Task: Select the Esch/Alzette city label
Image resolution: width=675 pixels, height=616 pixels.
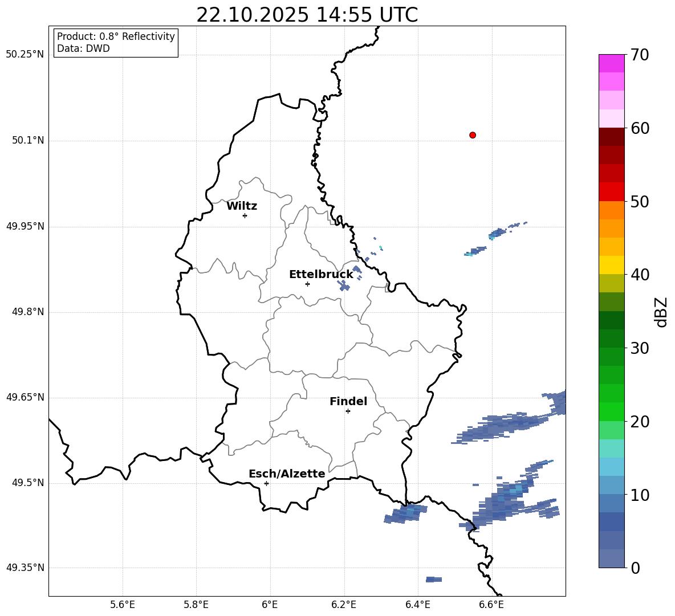Action: pos(287,474)
